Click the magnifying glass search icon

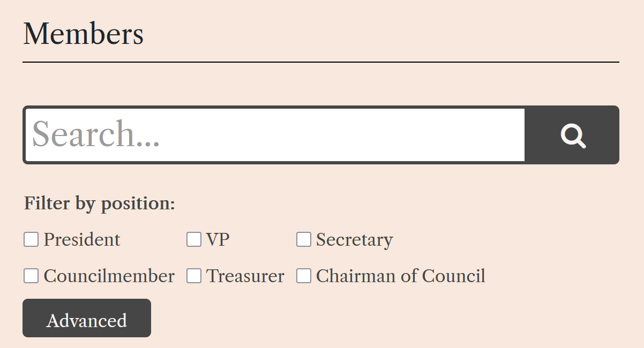pyautogui.click(x=573, y=135)
